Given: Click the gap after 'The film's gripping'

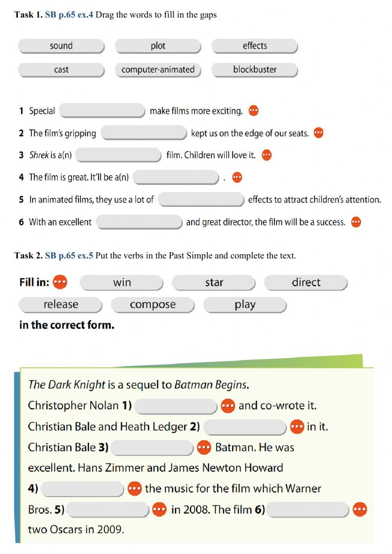Looking at the screenshot, I should tap(144, 133).
